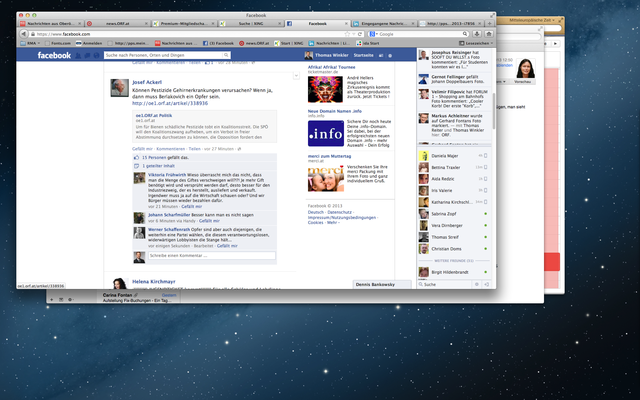Open the chat options gear next to Suche
The image size is (640, 400).
[x=476, y=284]
